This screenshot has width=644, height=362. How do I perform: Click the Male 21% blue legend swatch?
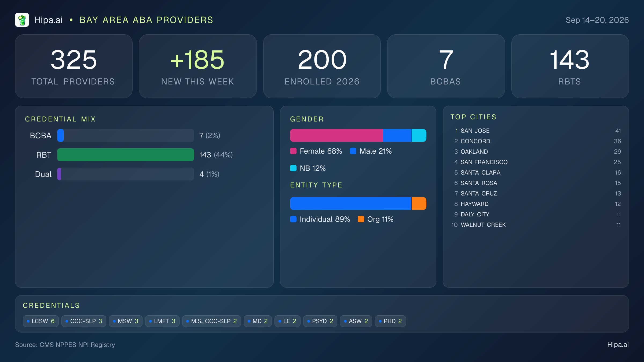[353, 151]
